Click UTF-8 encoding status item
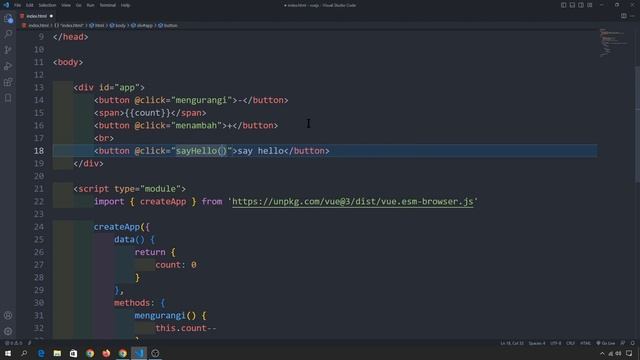Screen dimensions: 640x360 (556, 343)
